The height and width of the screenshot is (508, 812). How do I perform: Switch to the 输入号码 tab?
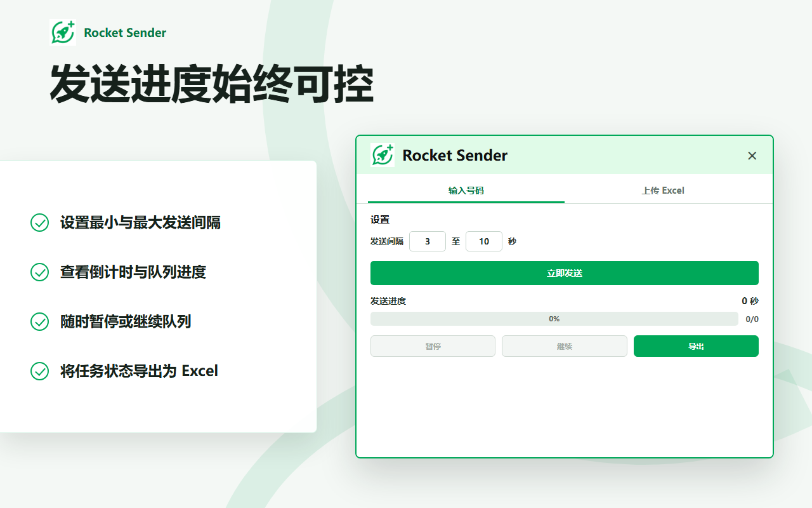pos(466,190)
